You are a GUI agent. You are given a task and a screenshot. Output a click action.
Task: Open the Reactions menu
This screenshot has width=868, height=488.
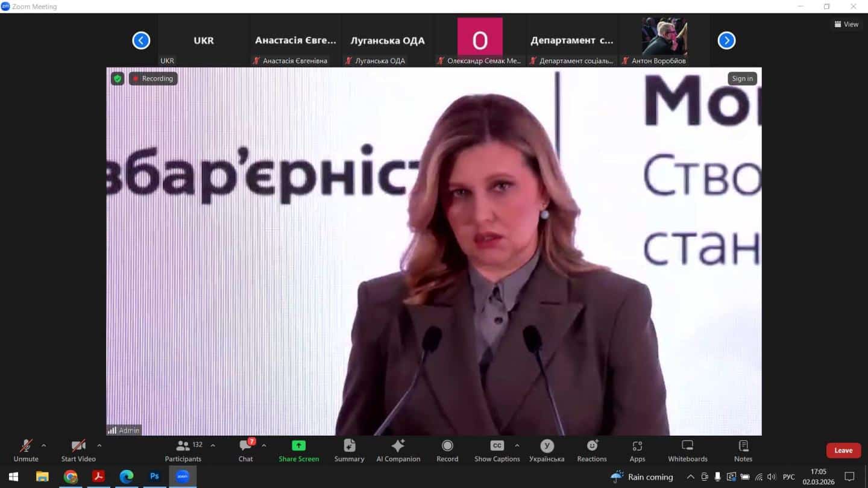pyautogui.click(x=591, y=450)
